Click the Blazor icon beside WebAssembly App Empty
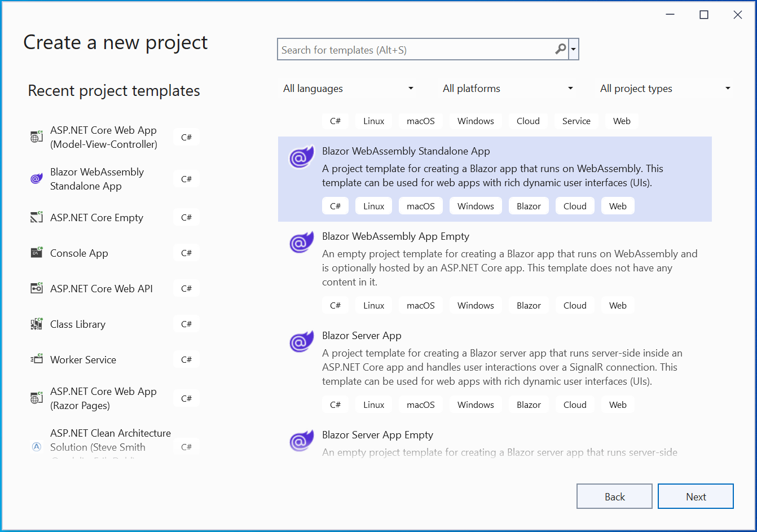This screenshot has height=532, width=757. (301, 243)
